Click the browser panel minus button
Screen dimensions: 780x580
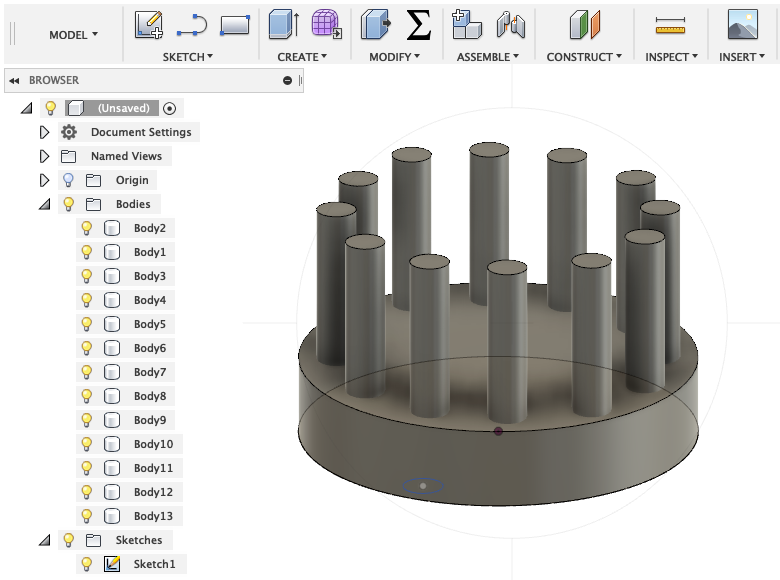coord(287,81)
